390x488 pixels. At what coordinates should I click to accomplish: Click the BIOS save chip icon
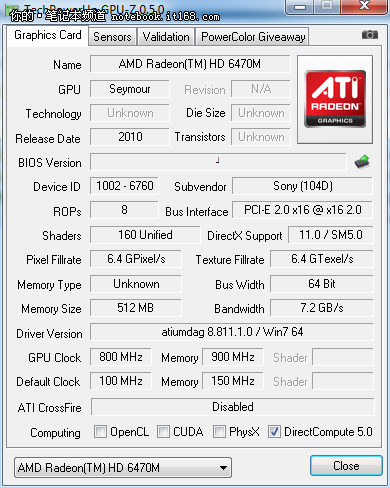(362, 162)
